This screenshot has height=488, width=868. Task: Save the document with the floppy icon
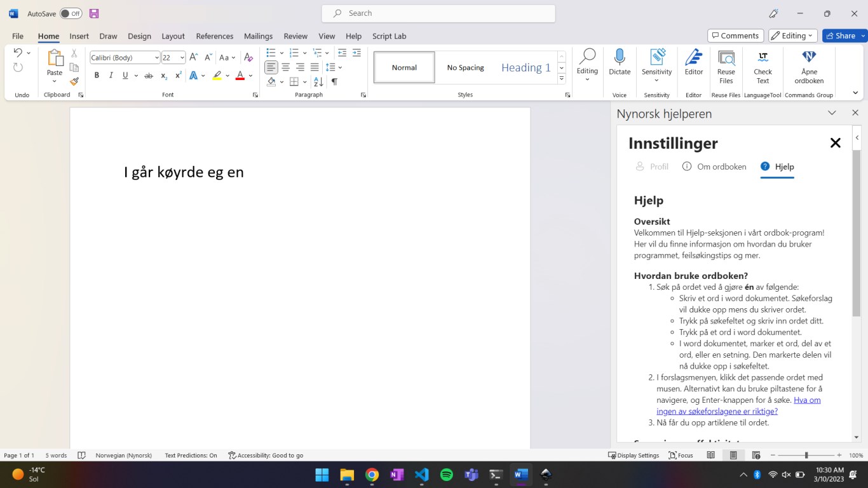94,13
